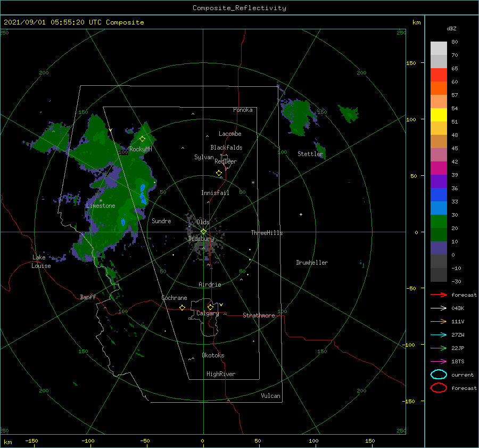Viewport: 479px width, 448px height.
Task: Click the Lake Louise label
Action: 41,262
